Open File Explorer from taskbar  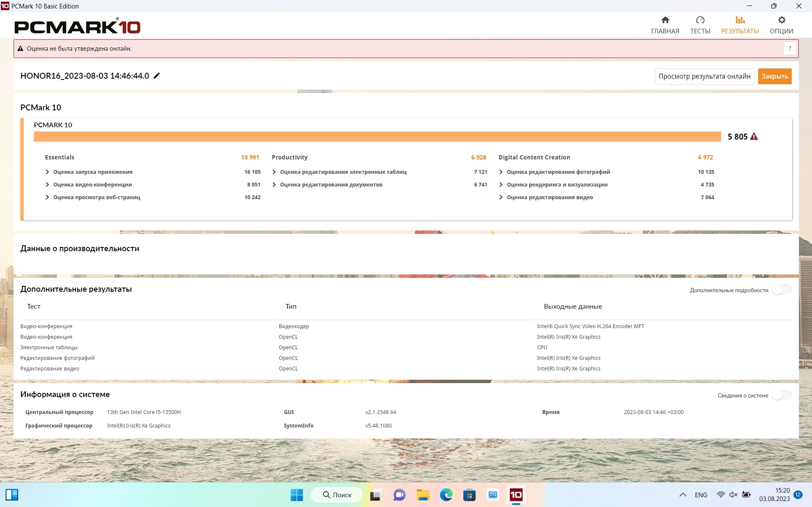[423, 495]
